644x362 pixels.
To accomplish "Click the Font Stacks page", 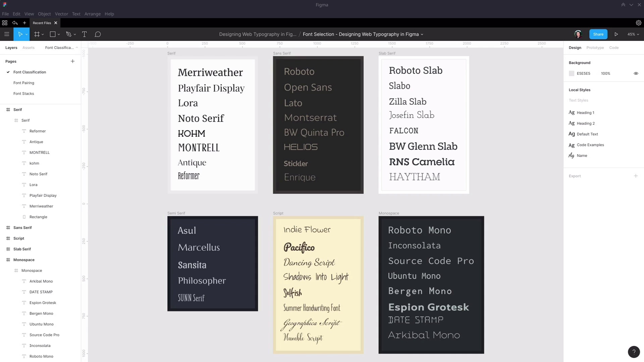I will point(23,93).
